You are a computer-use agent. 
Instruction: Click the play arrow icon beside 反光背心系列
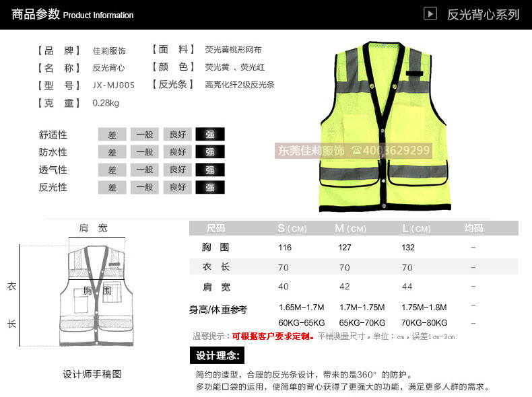coord(432,13)
